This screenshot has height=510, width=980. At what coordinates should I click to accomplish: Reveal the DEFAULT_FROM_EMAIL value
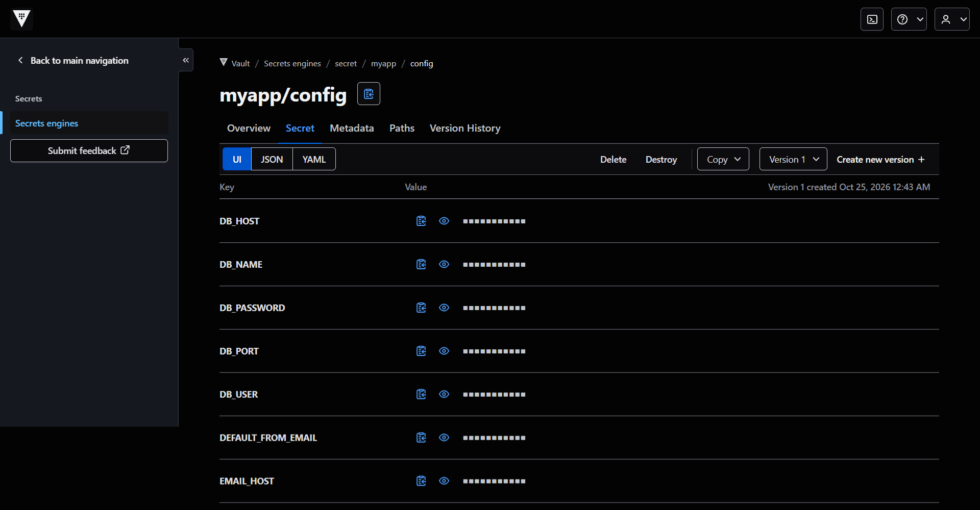click(444, 438)
